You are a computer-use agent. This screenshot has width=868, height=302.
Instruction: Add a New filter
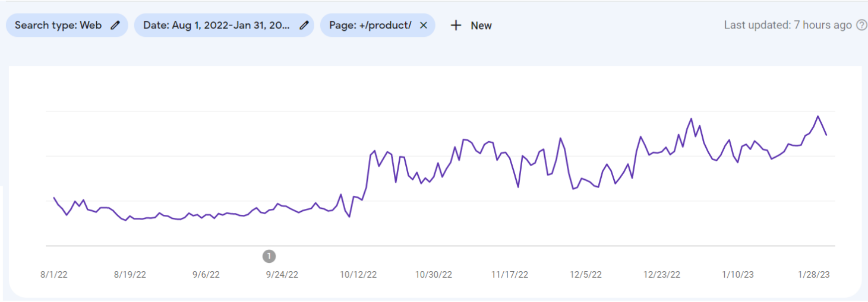pos(471,26)
